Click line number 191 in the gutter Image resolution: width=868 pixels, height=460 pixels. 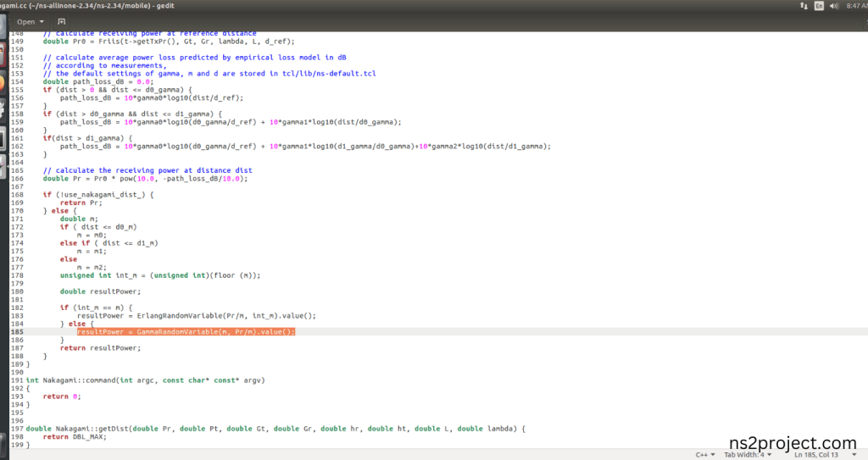point(17,380)
